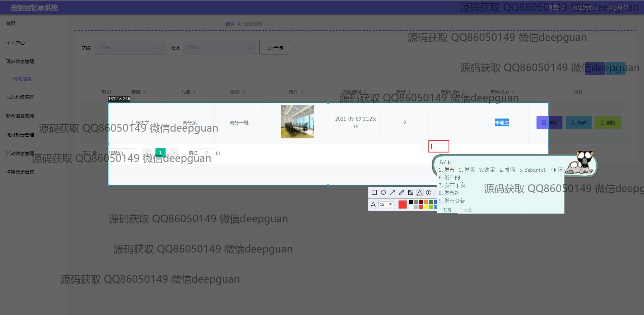The image size is (644, 315).
Task: Expand the IME candidate list dropdown arrow
Action: pos(561,170)
